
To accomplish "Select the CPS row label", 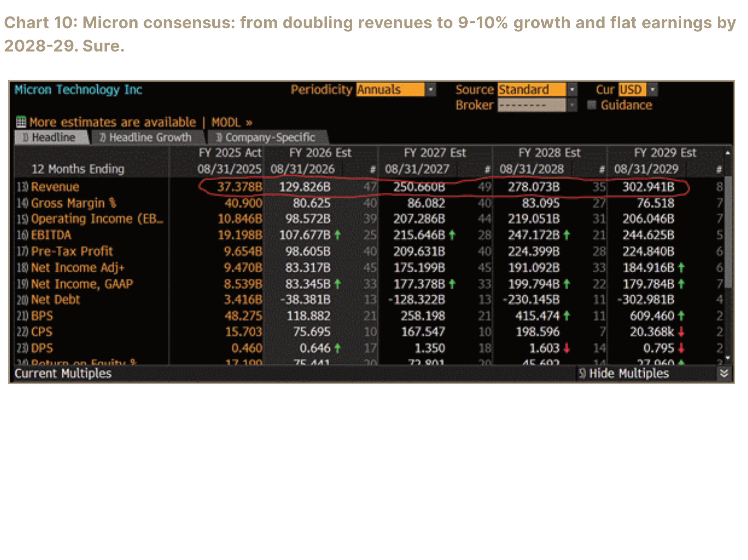I will [x=42, y=332].
